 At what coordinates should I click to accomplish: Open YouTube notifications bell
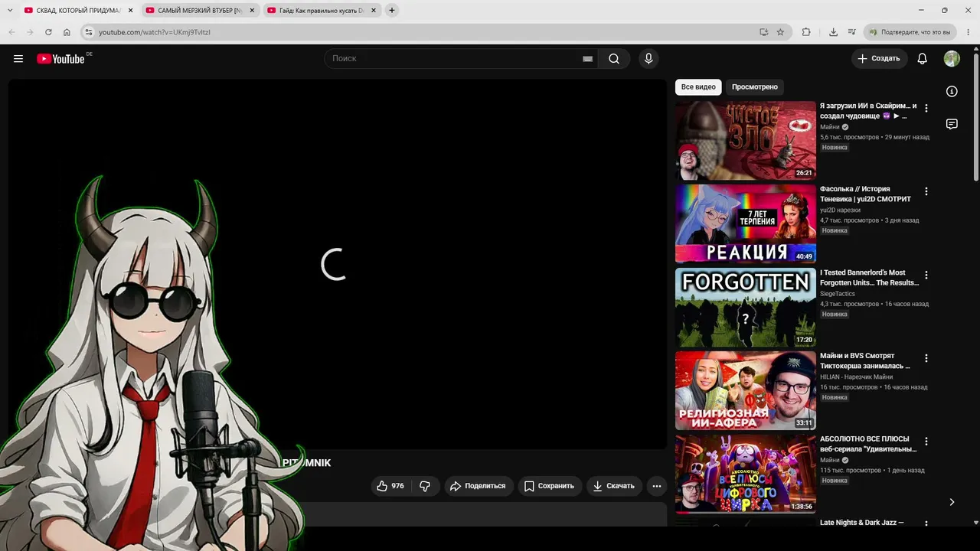tap(923, 59)
